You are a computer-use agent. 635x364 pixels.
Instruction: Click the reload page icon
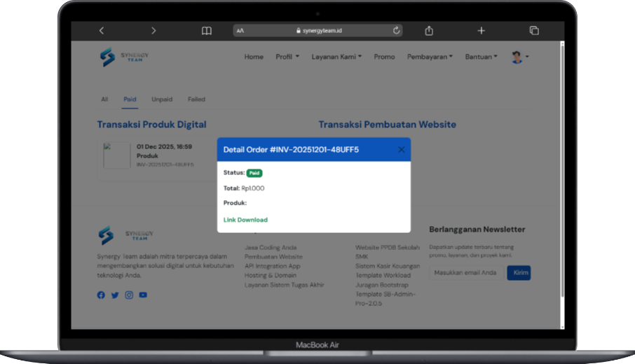pyautogui.click(x=397, y=31)
